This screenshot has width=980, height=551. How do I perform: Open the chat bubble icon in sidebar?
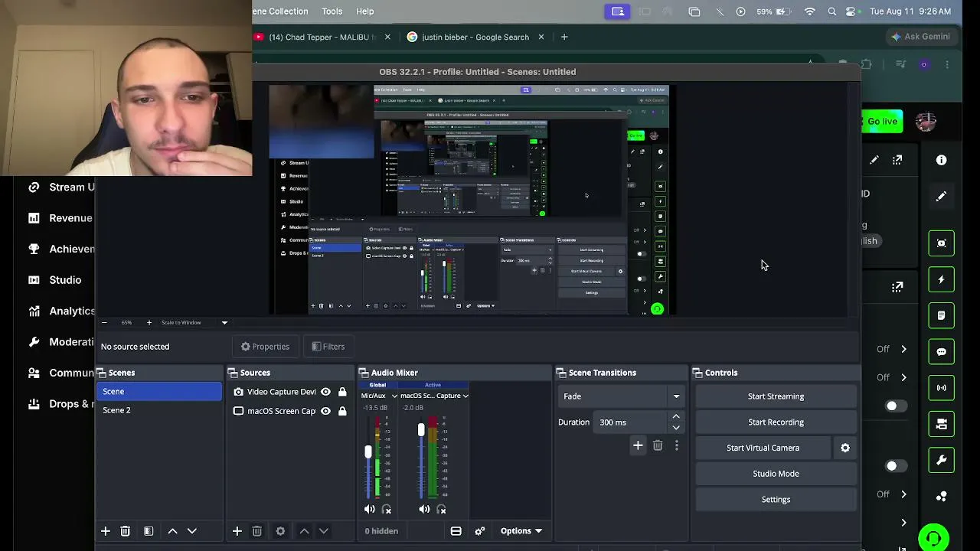tap(942, 352)
